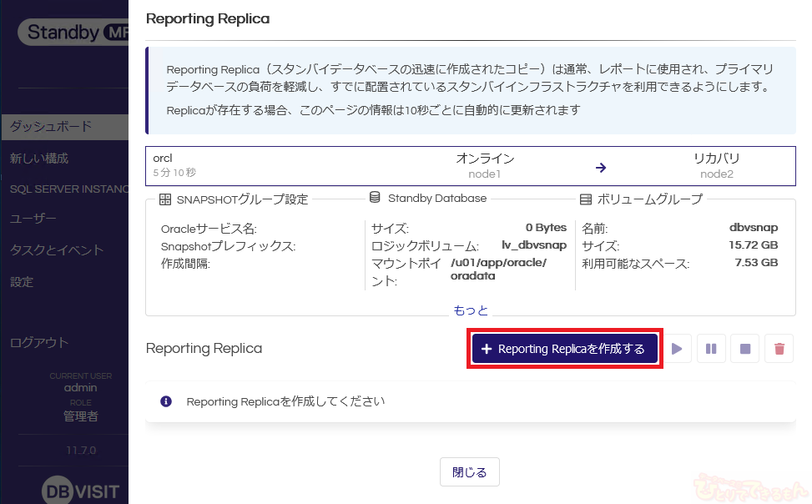This screenshot has width=812, height=504.
Task: Click the Reporting Replicaを作成する button
Action: point(564,349)
